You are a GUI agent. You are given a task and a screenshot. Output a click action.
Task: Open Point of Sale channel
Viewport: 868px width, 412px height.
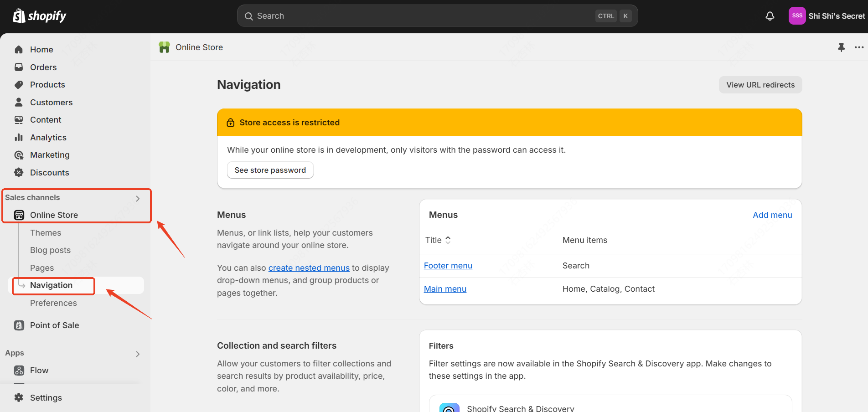click(x=55, y=325)
